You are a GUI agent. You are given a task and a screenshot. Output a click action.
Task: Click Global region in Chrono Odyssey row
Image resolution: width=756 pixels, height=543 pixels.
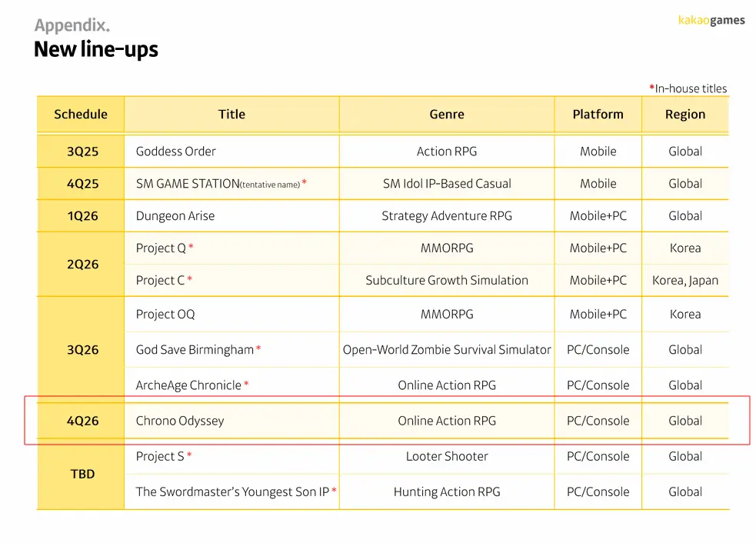pyautogui.click(x=685, y=421)
